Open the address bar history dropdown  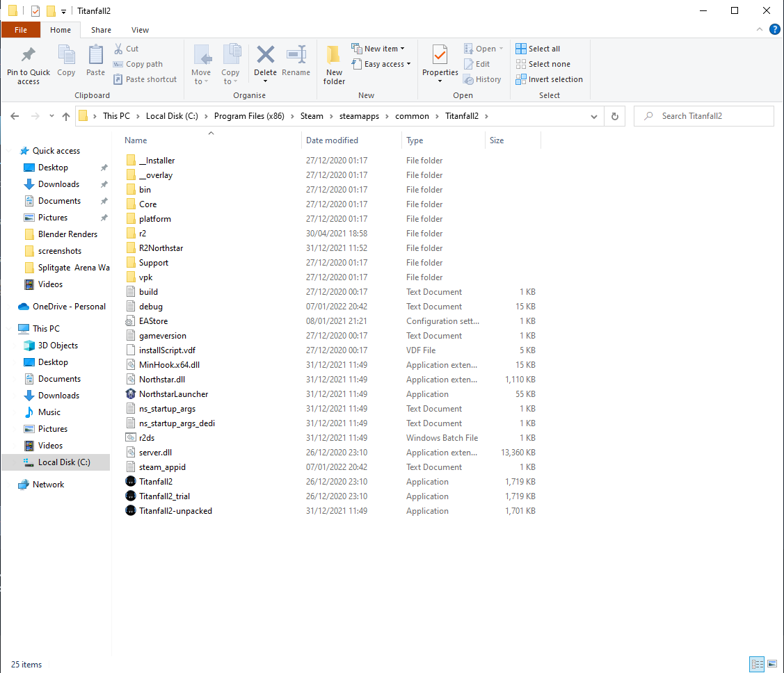click(593, 116)
